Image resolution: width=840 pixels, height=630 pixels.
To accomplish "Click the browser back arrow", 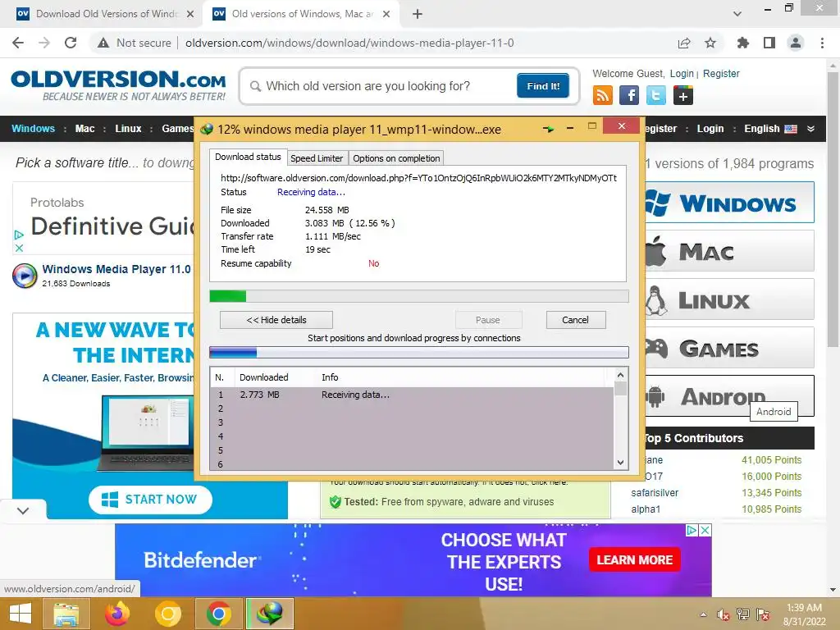I will [18, 43].
